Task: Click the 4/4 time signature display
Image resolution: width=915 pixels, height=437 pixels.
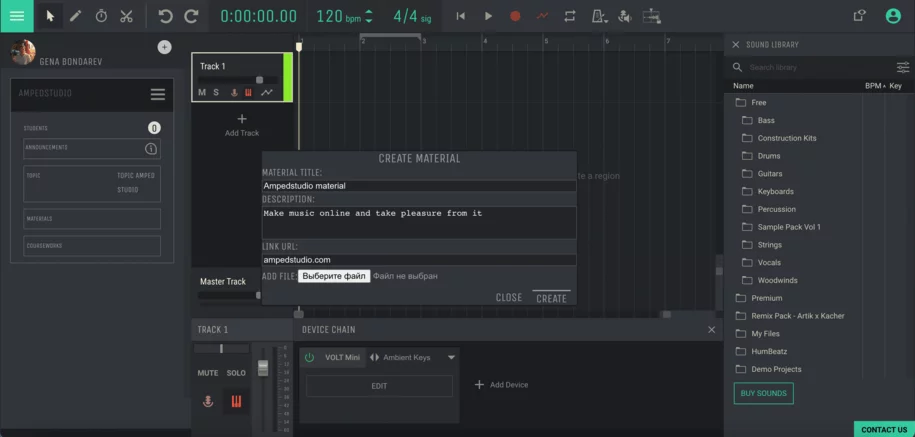Action: [x=412, y=16]
